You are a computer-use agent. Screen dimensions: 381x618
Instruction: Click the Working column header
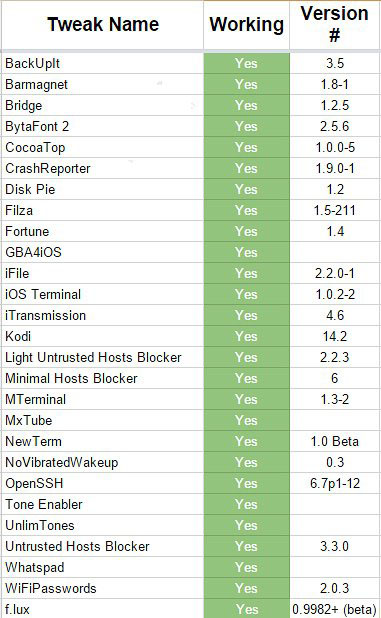[x=247, y=25]
